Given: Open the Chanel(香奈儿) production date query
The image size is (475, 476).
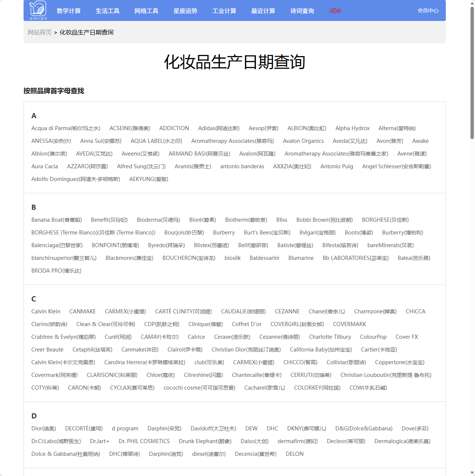Looking at the screenshot, I should pos(327,311).
